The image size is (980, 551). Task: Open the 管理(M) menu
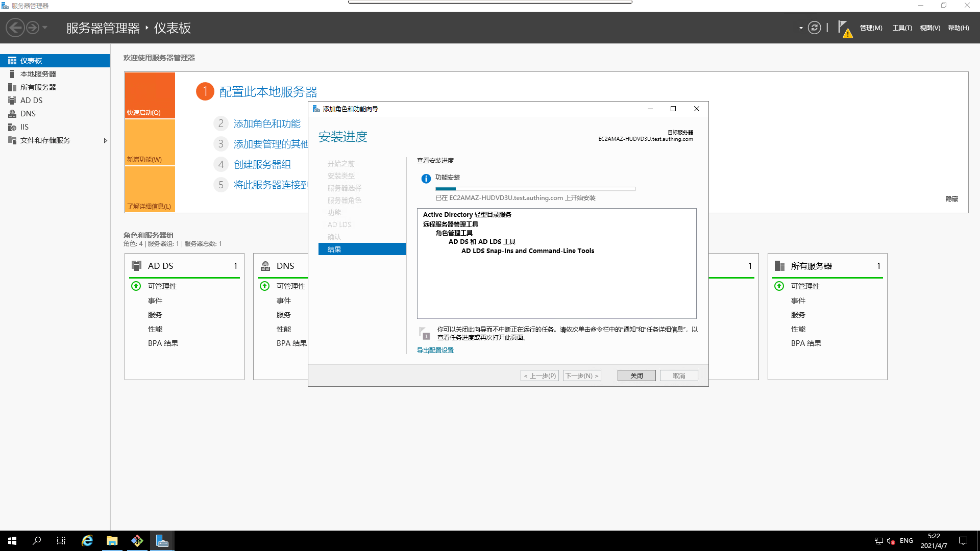coord(871,28)
